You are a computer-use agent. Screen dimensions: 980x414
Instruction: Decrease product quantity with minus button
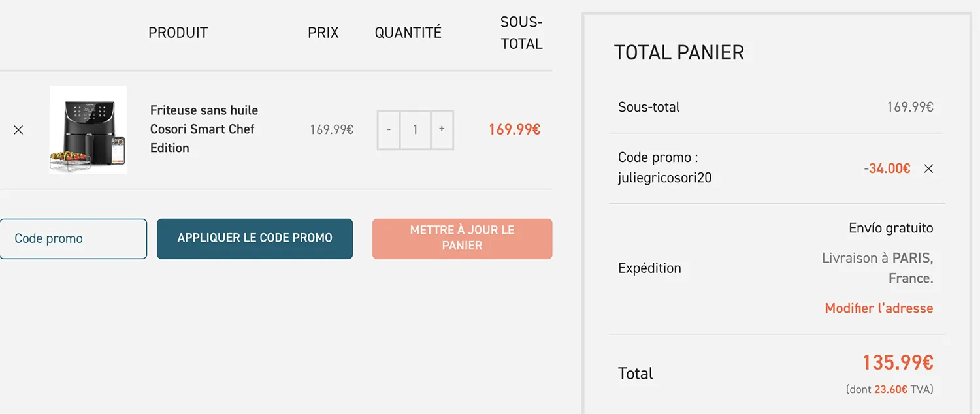[x=389, y=130]
